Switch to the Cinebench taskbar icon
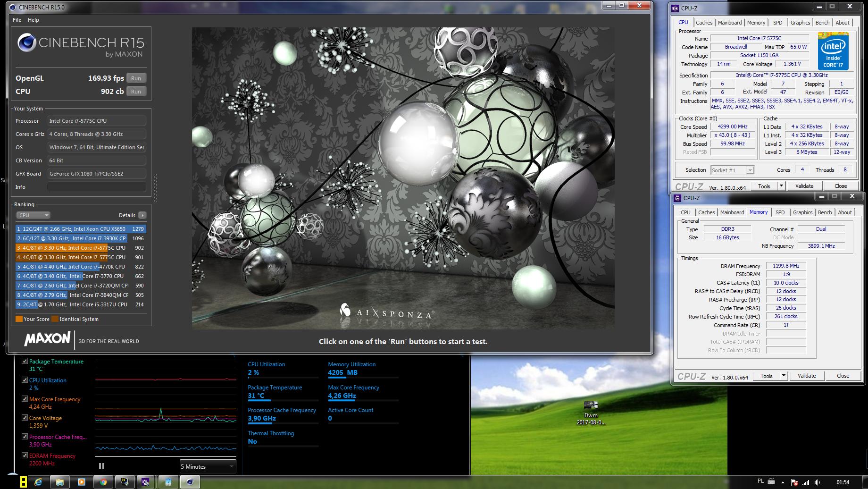This screenshot has width=868, height=489. coord(190,482)
